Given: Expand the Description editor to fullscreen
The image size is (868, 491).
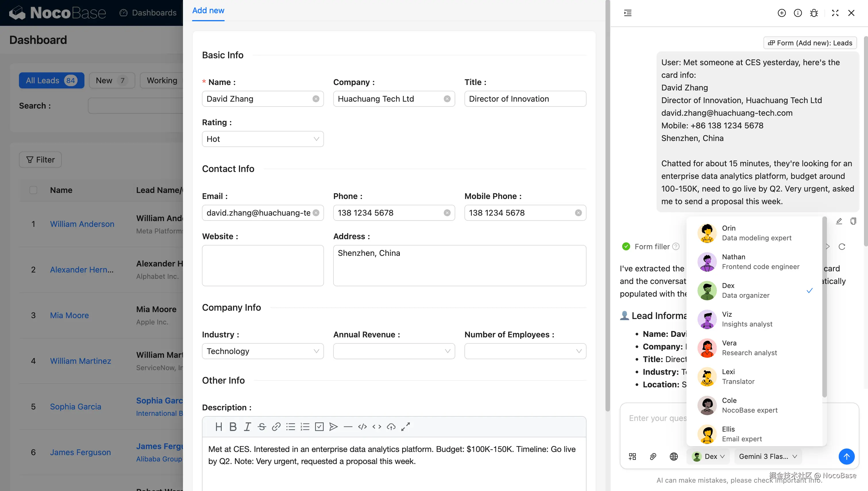Looking at the screenshot, I should click(405, 427).
